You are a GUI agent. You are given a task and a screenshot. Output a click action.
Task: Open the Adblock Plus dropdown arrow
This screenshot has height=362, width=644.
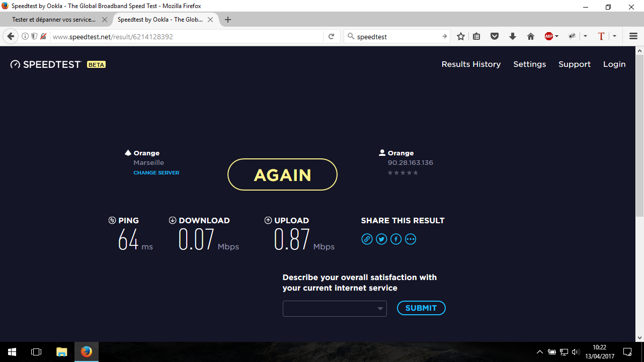556,36
